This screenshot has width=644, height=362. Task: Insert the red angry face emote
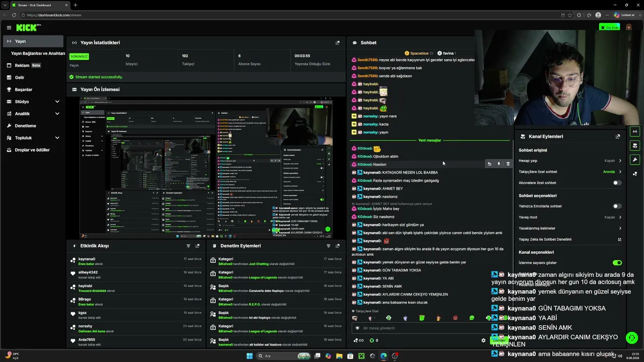pyautogui.click(x=455, y=318)
